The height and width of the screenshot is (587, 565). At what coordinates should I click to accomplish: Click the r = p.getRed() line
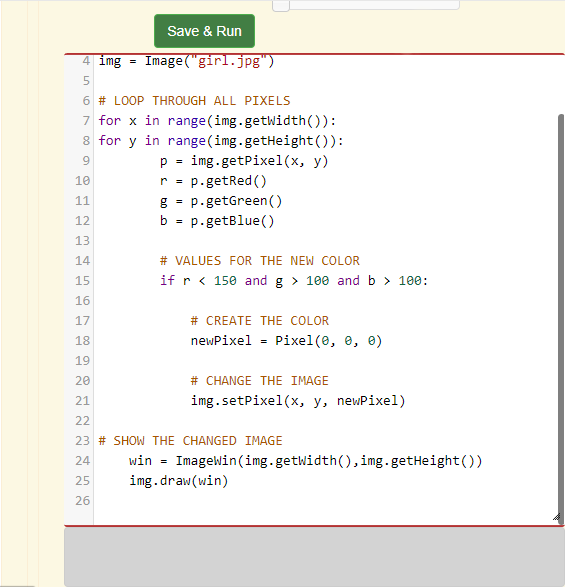[x=213, y=181]
